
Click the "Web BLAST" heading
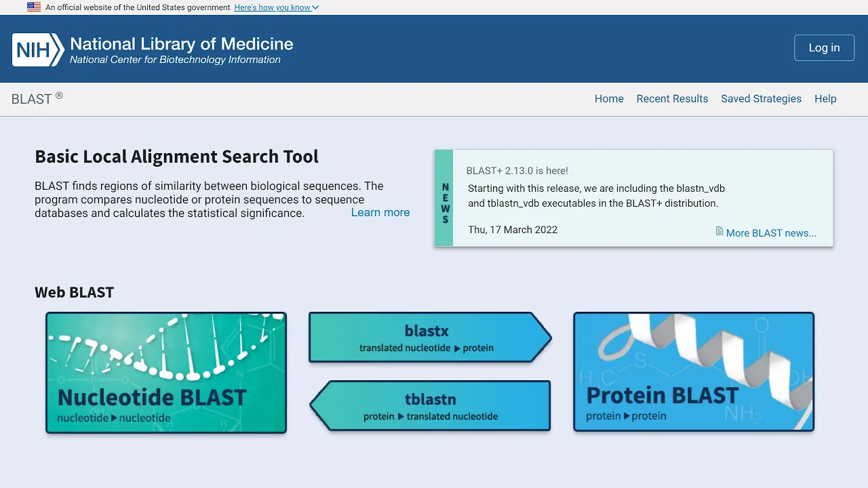click(75, 292)
